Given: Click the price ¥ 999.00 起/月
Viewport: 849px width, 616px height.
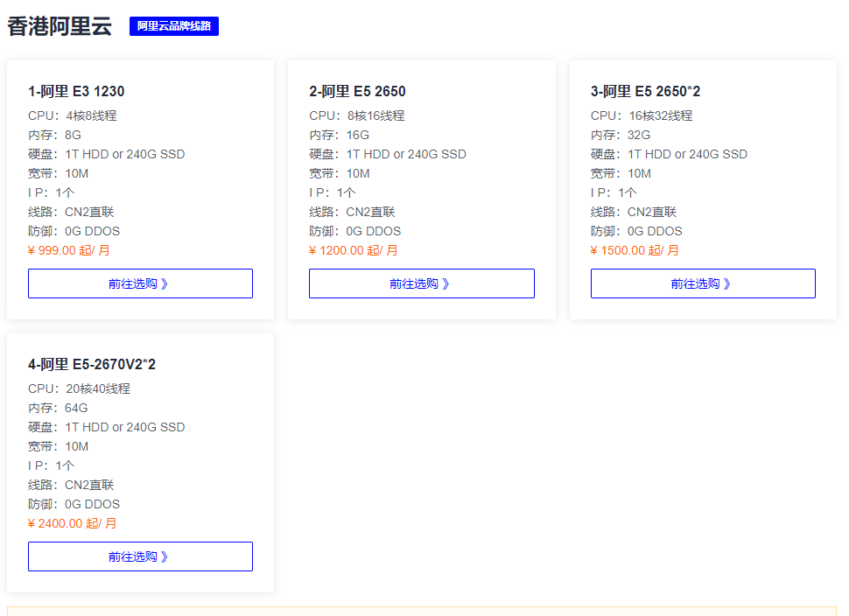Looking at the screenshot, I should click(69, 250).
